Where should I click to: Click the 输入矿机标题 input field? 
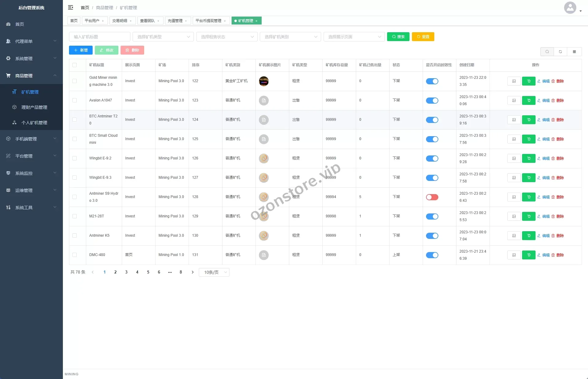99,37
